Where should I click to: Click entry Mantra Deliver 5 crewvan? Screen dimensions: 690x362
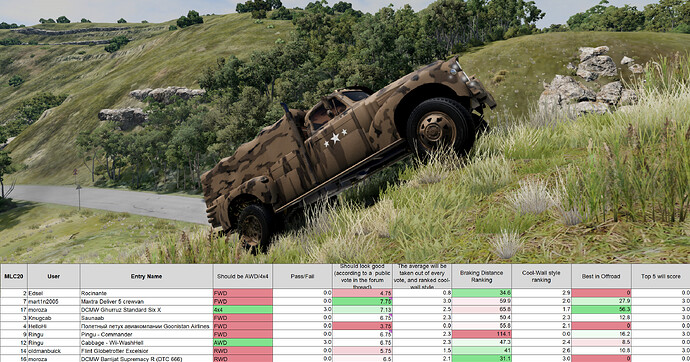[146, 301]
